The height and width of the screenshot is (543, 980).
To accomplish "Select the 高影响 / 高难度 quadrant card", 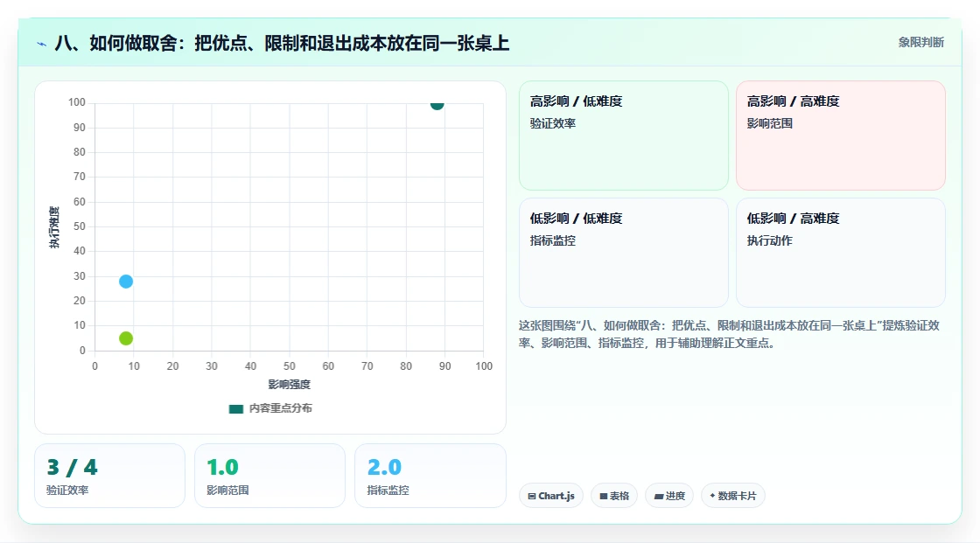I will click(841, 135).
